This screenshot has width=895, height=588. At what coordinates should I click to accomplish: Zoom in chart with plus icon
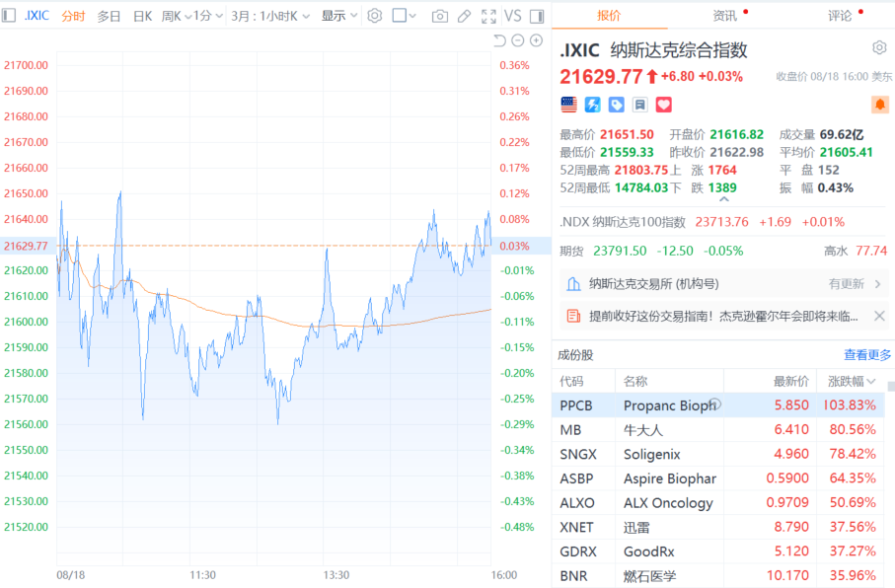(x=536, y=40)
